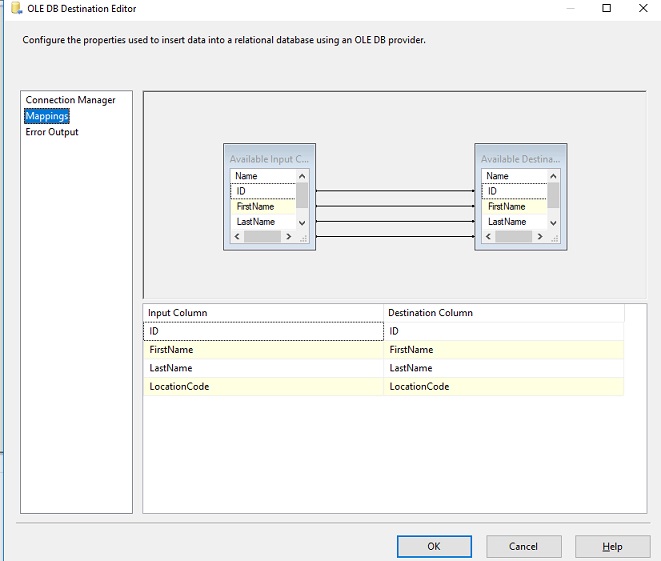Open LocationCode input column dropdown cell
Viewport: 661px width, 561px height.
pos(263,386)
